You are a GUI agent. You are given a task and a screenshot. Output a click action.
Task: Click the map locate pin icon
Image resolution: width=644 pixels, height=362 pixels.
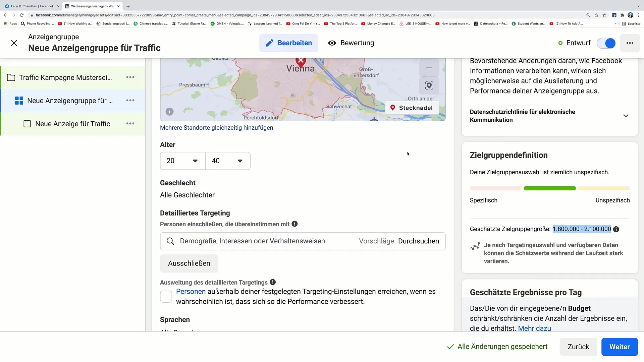point(429,85)
